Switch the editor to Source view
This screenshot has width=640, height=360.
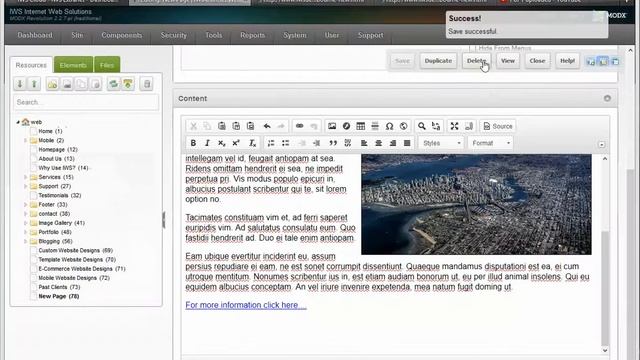point(498,126)
